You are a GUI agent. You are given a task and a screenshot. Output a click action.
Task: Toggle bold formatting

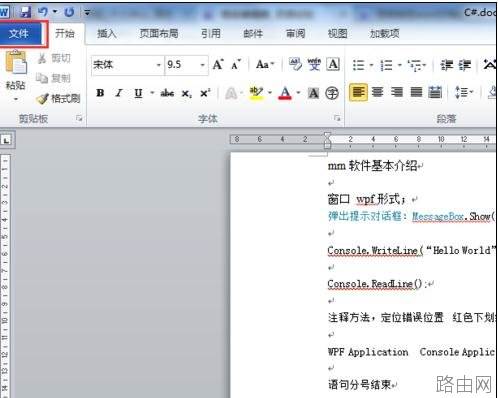[x=100, y=93]
